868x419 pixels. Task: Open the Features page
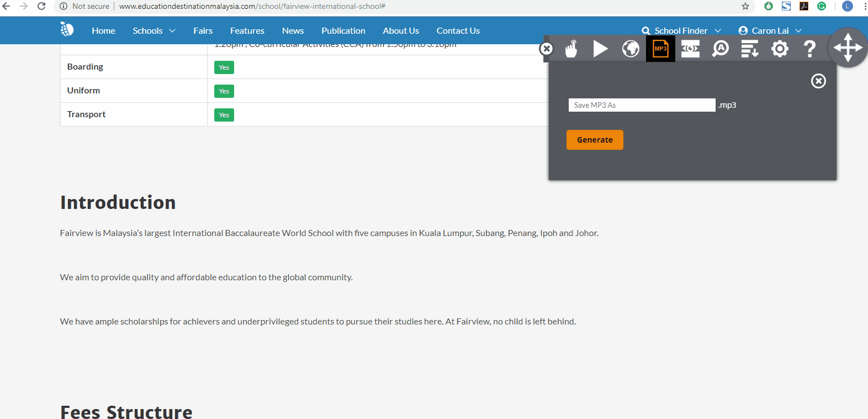[x=247, y=30]
